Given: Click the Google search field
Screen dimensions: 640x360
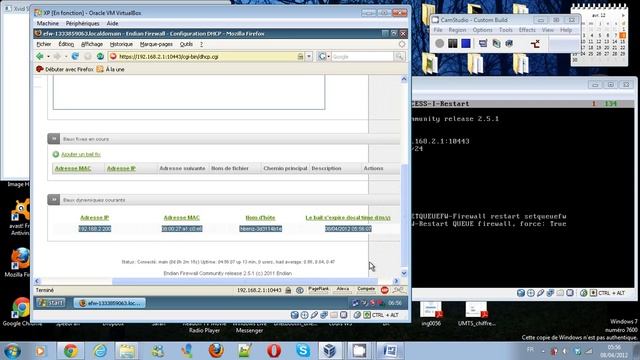Looking at the screenshot, I should tap(362, 57).
